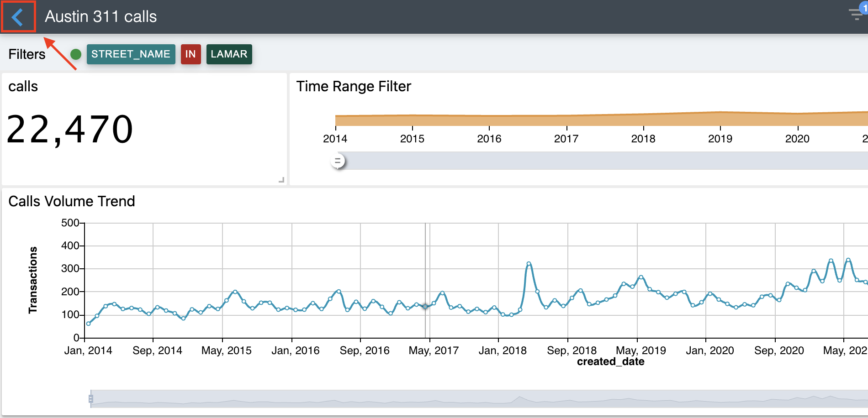Click the calls widget resize corner handle
The image size is (868, 418).
[281, 180]
